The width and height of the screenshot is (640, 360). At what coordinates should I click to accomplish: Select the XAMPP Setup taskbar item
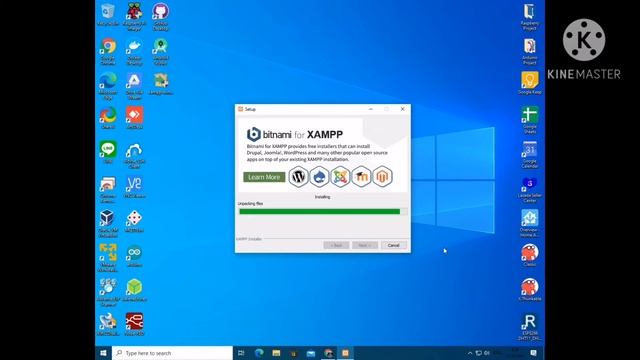pos(345,353)
